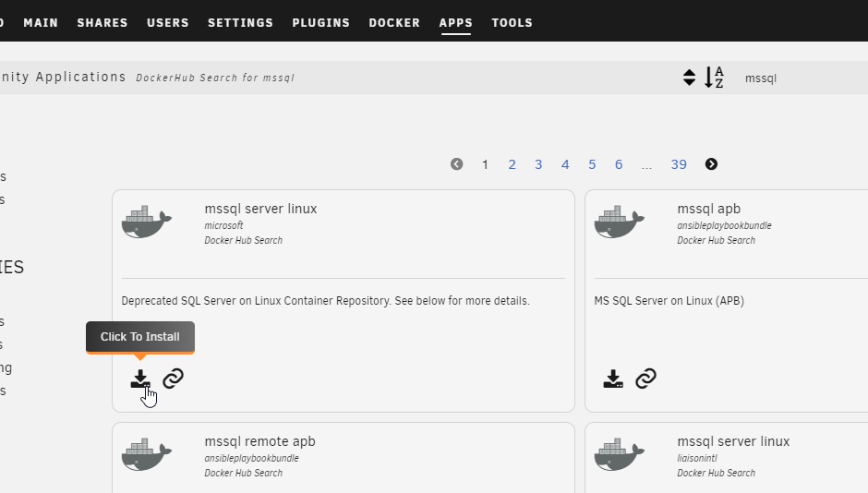
Task: Click Docker whale icon of microsoft mssql server linux
Action: pyautogui.click(x=146, y=222)
